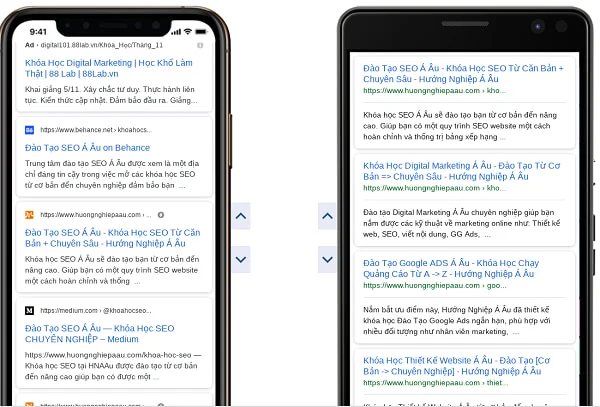Viewport: 600px width, 407px height.
Task: Click the green huongnghiepaau.com › goo... URL
Action: tap(435, 285)
